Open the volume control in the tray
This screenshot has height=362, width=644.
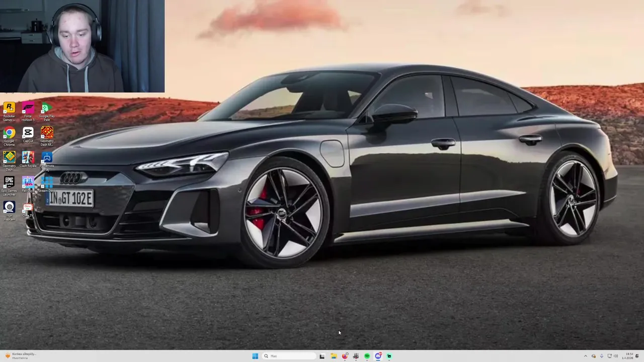tap(616, 356)
